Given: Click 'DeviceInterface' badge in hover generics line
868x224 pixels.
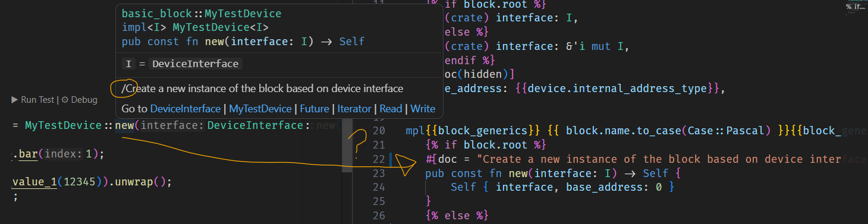Looking at the screenshot, I should [x=196, y=64].
